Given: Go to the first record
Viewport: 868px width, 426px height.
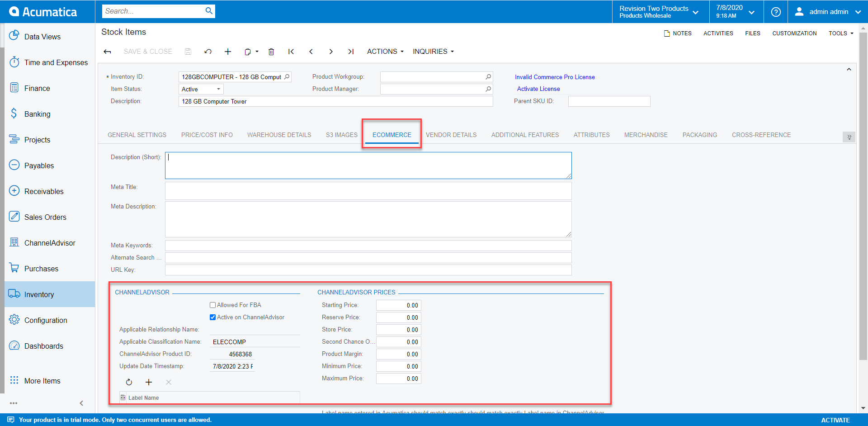Looking at the screenshot, I should point(291,52).
